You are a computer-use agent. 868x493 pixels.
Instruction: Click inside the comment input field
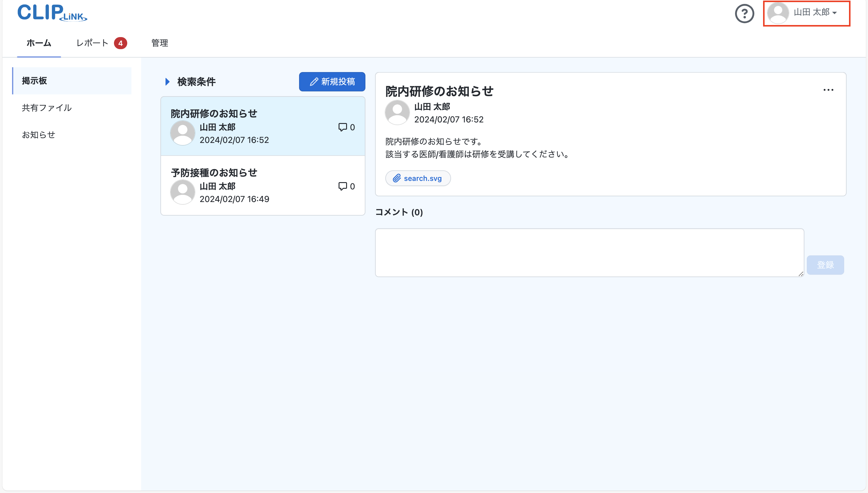(589, 252)
